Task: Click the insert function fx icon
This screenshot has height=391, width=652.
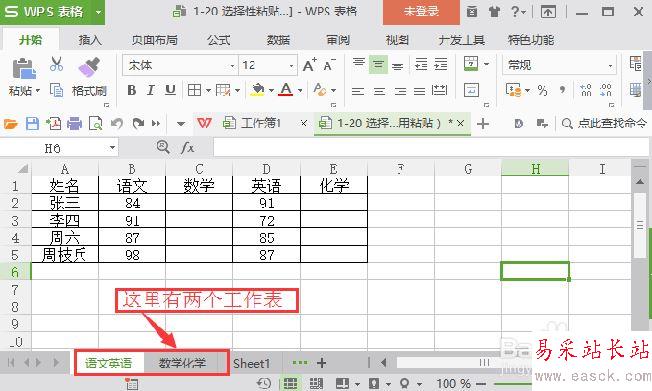Action: point(188,147)
